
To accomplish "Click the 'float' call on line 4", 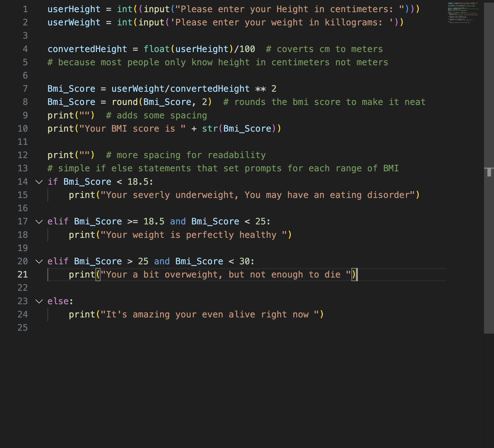I will click(x=156, y=49).
